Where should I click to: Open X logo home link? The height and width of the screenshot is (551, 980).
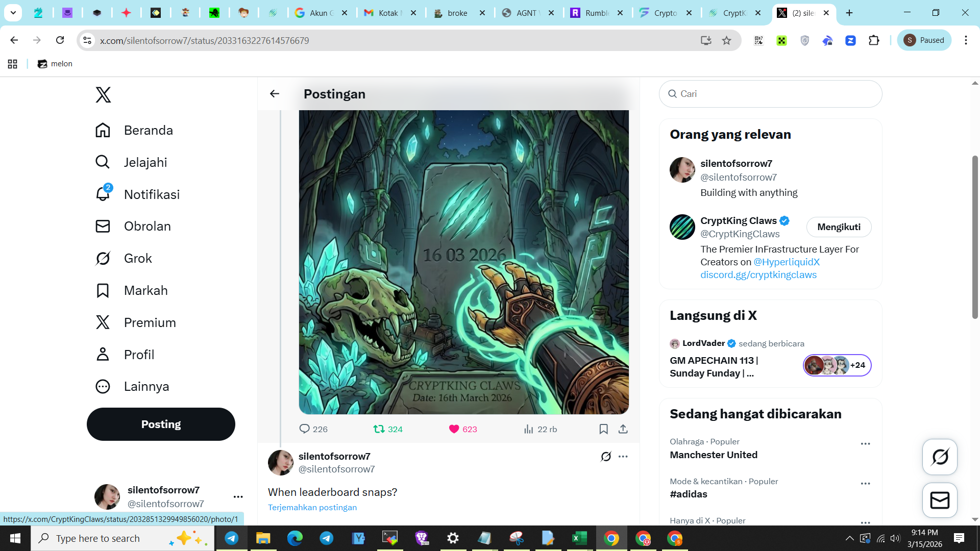(x=103, y=95)
